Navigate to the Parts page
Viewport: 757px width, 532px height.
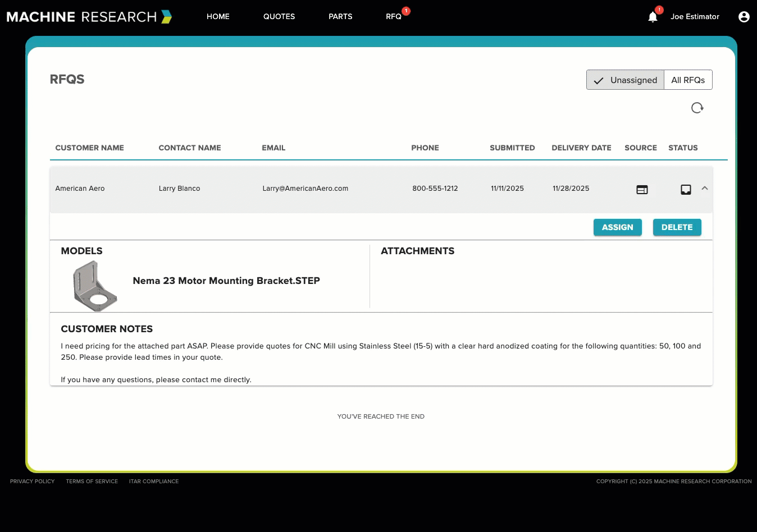point(340,17)
